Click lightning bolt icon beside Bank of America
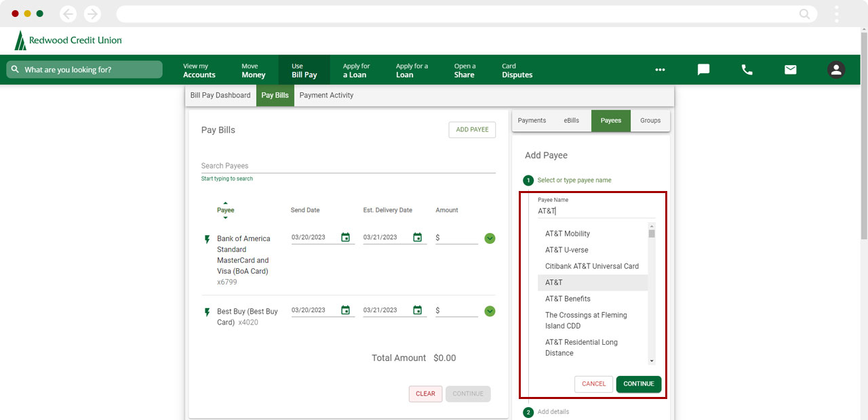The image size is (868, 420). point(208,239)
